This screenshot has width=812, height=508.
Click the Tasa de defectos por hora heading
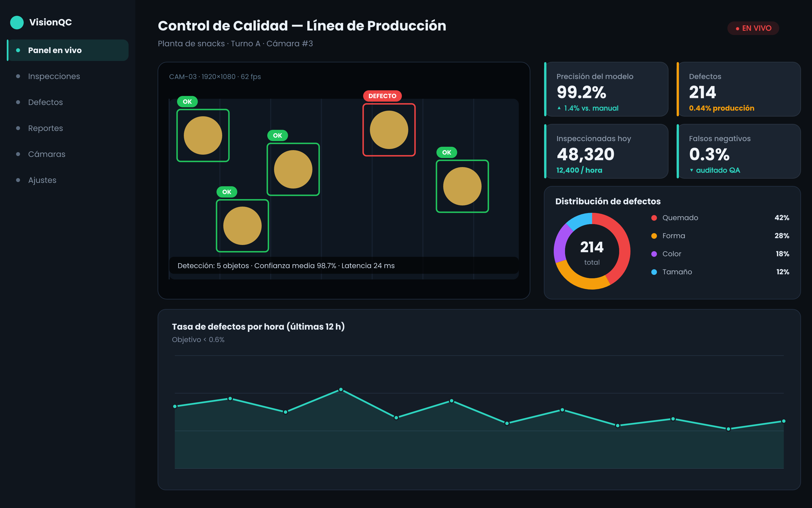[x=258, y=327]
